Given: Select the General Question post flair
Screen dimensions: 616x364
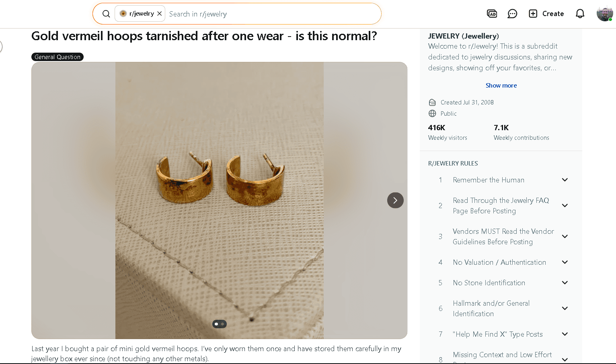Looking at the screenshot, I should [57, 57].
